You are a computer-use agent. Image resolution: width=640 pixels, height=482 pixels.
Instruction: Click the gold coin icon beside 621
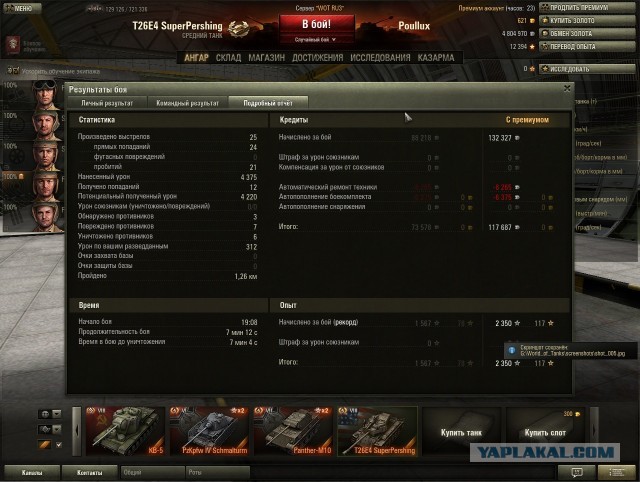(x=532, y=20)
